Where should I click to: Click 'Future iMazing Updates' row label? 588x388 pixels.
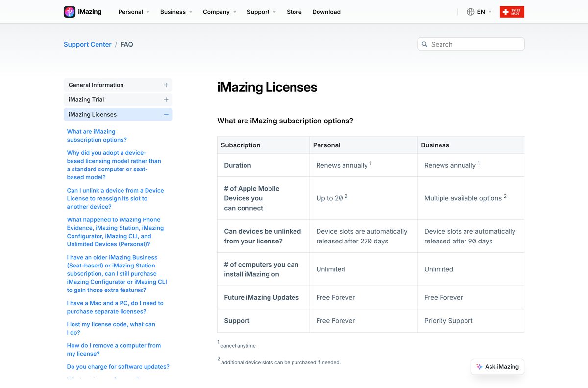[262, 297]
